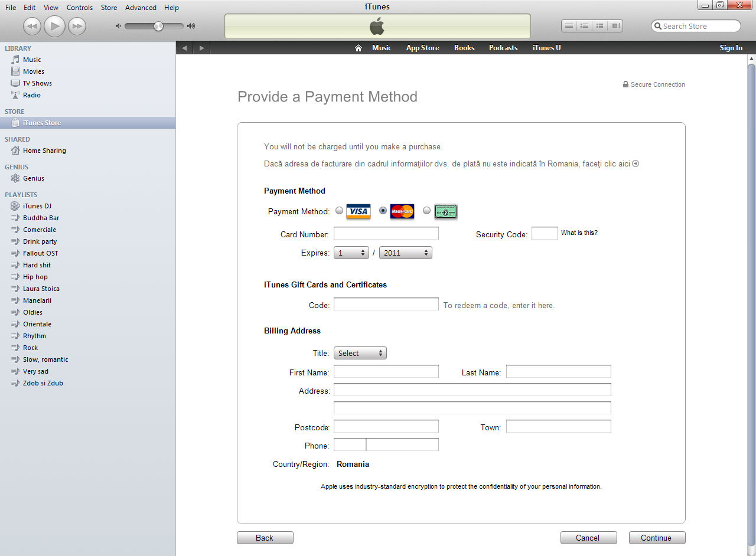Viewport: 756px width, 556px height.
Task: Go to the iTunes U tab
Action: pos(547,48)
